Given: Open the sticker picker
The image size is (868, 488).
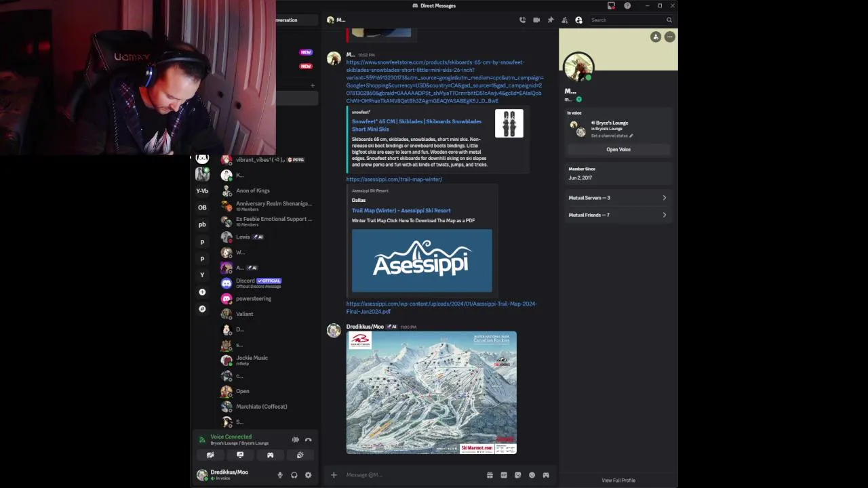Looking at the screenshot, I should [518, 475].
